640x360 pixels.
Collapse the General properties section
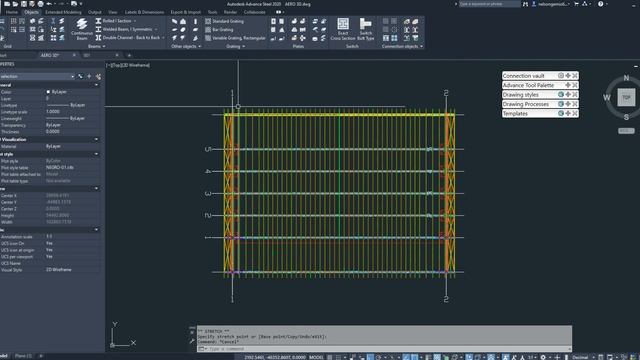pos(97,85)
